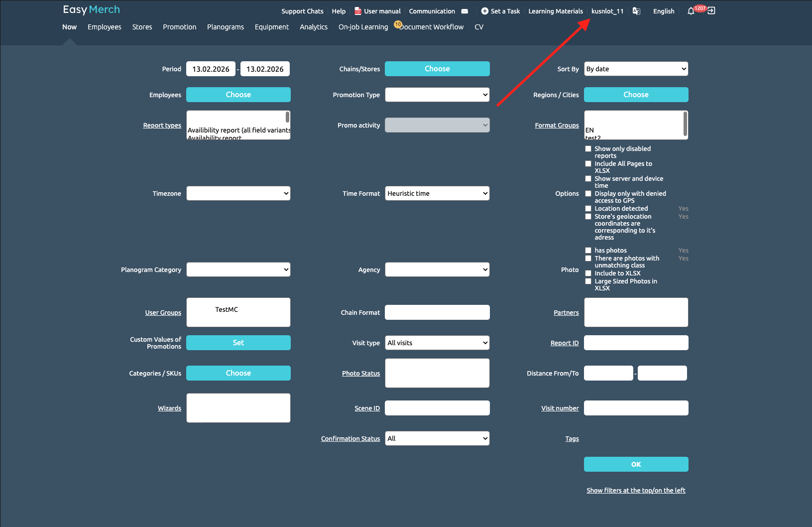This screenshot has width=812, height=527.
Task: Click the PDF icon beside User manual
Action: [357, 11]
